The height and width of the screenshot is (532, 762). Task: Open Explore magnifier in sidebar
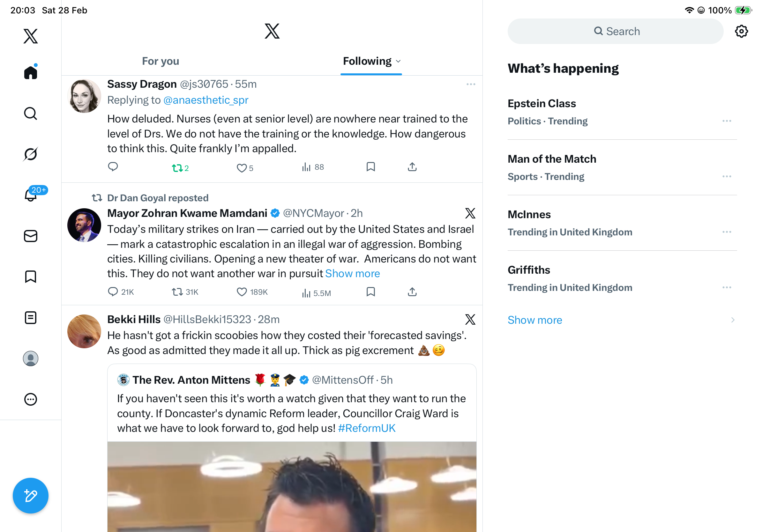pos(31,114)
